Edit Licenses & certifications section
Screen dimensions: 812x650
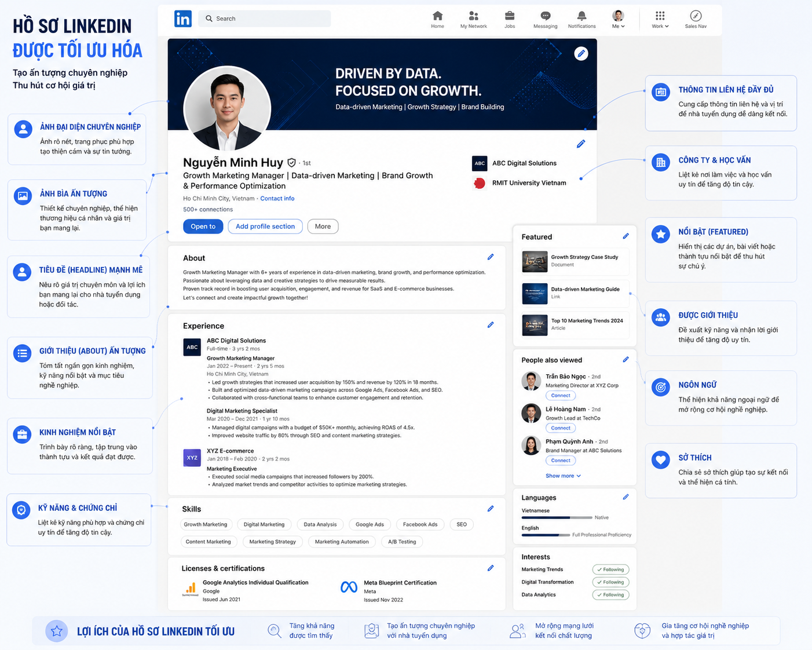click(x=491, y=568)
